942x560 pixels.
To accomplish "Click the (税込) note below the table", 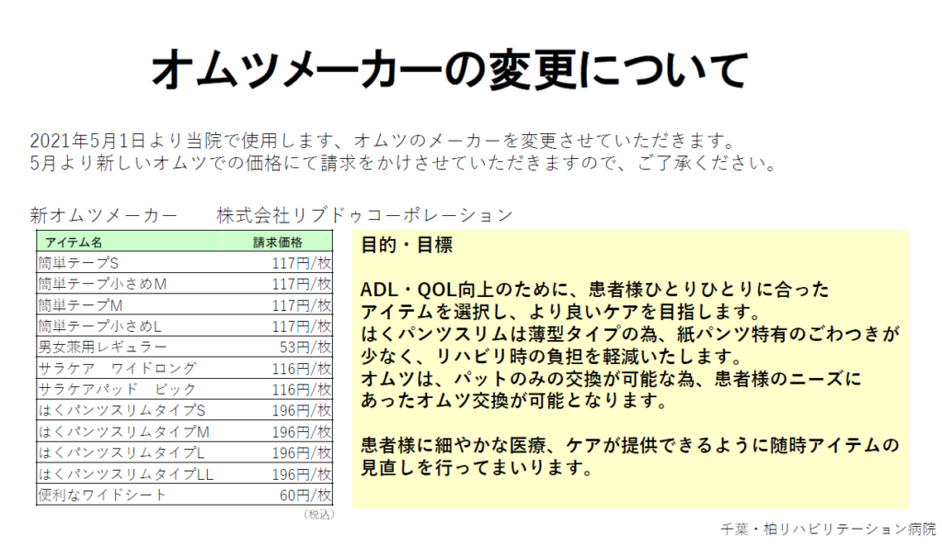I will click(x=318, y=514).
